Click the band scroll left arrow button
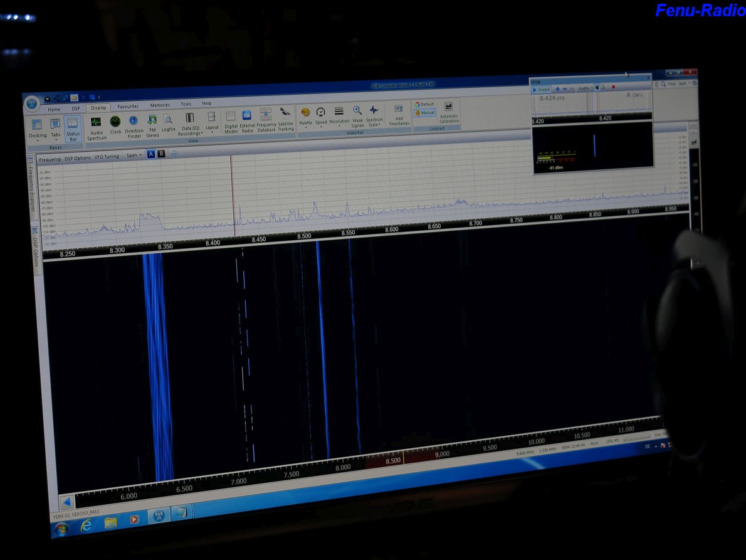This screenshot has height=560, width=746. (x=66, y=502)
